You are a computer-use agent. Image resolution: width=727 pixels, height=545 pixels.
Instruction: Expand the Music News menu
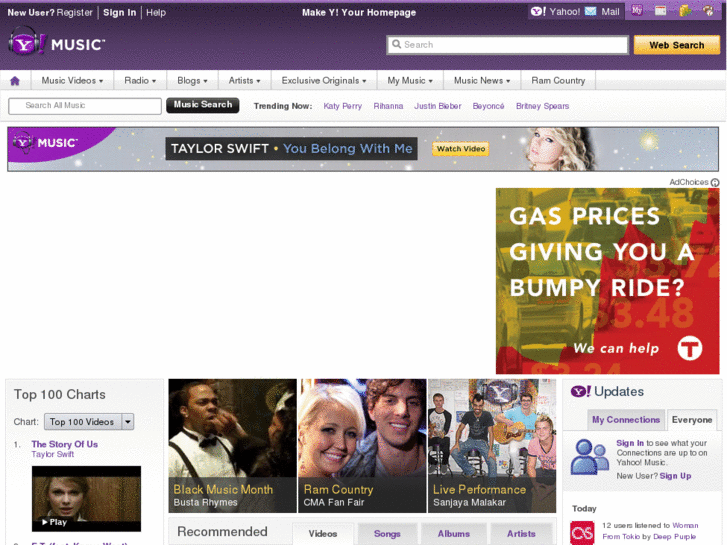pos(482,81)
